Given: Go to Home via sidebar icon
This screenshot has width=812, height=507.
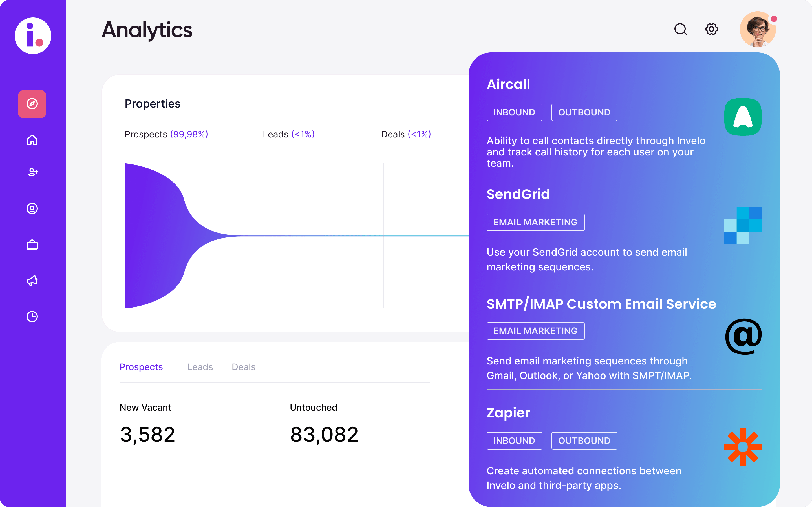Looking at the screenshot, I should [32, 140].
